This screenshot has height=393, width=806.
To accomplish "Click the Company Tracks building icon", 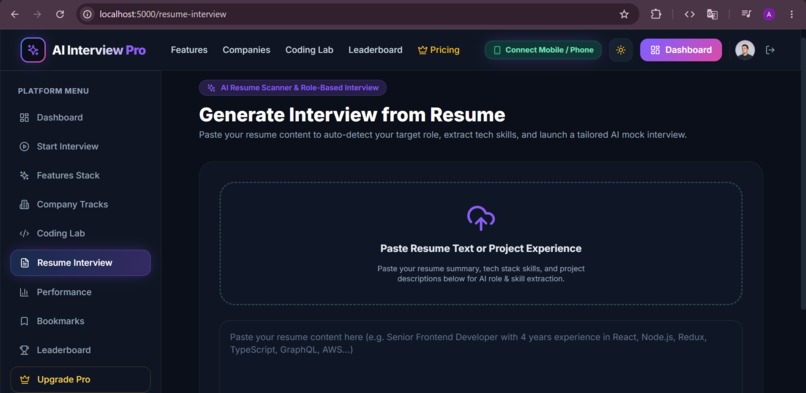I will click(x=24, y=204).
